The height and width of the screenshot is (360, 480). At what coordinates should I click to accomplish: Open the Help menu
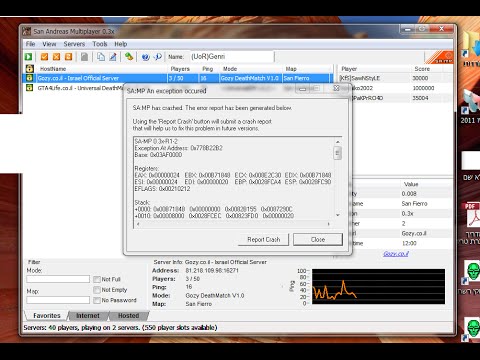pyautogui.click(x=121, y=44)
